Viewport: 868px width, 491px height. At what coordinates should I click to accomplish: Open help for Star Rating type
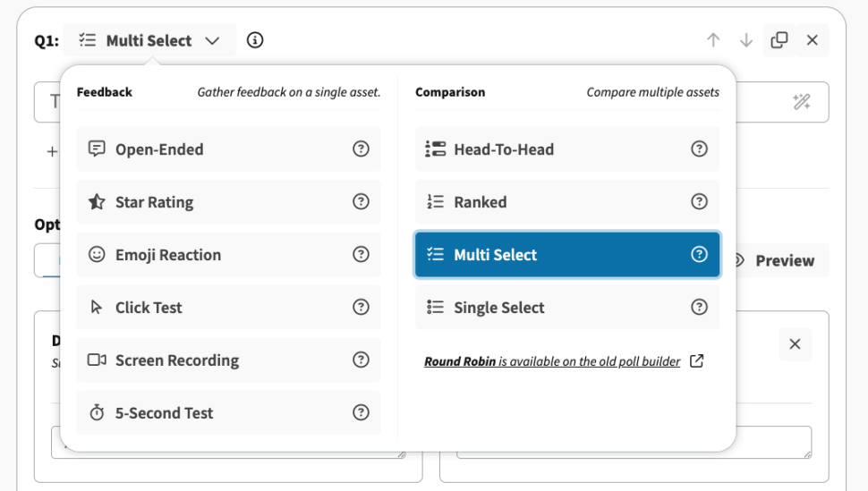coord(361,201)
